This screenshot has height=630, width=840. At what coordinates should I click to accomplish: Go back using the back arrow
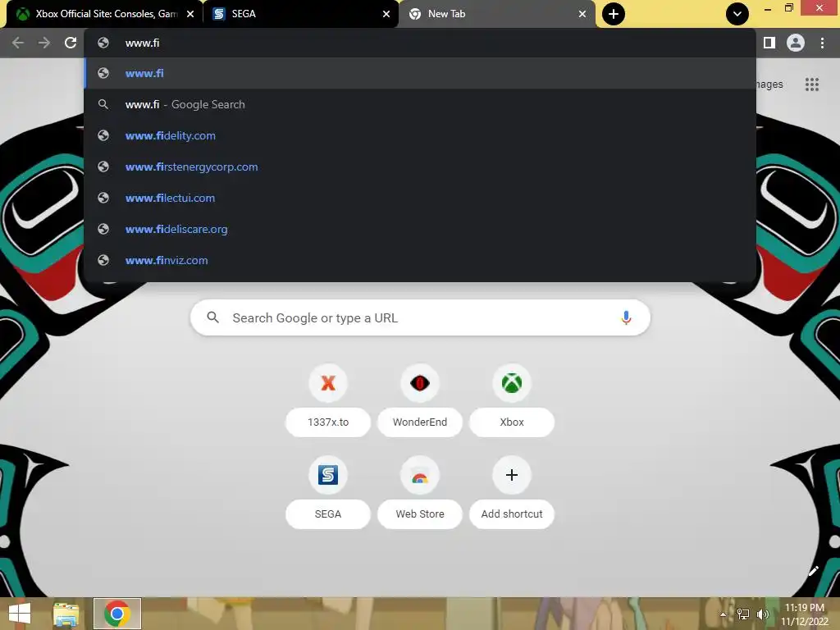pos(18,43)
